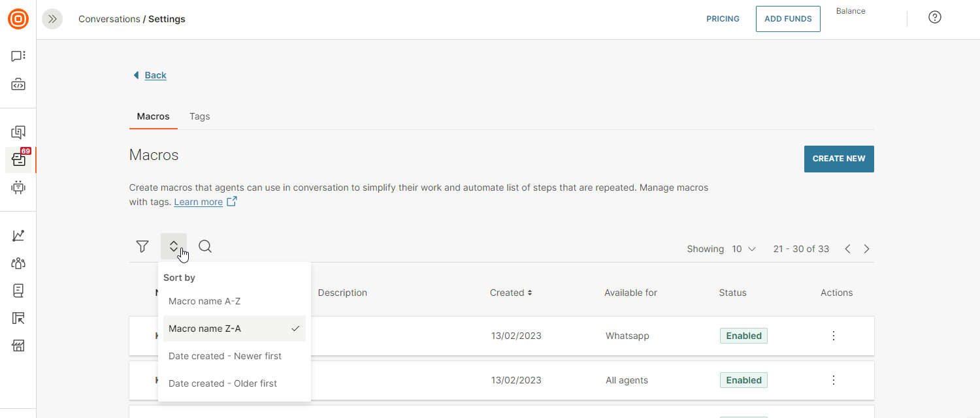Select Macro name Z-A sort option
Screen dimensions: 980x418
click(204, 329)
